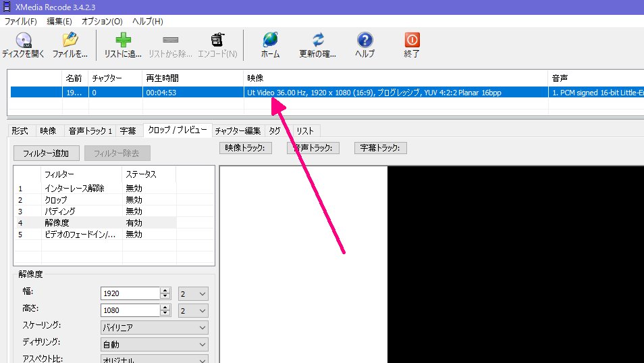Click the Encode (エンコード) clapperboard icon
The width and height of the screenshot is (644, 363).
point(217,40)
